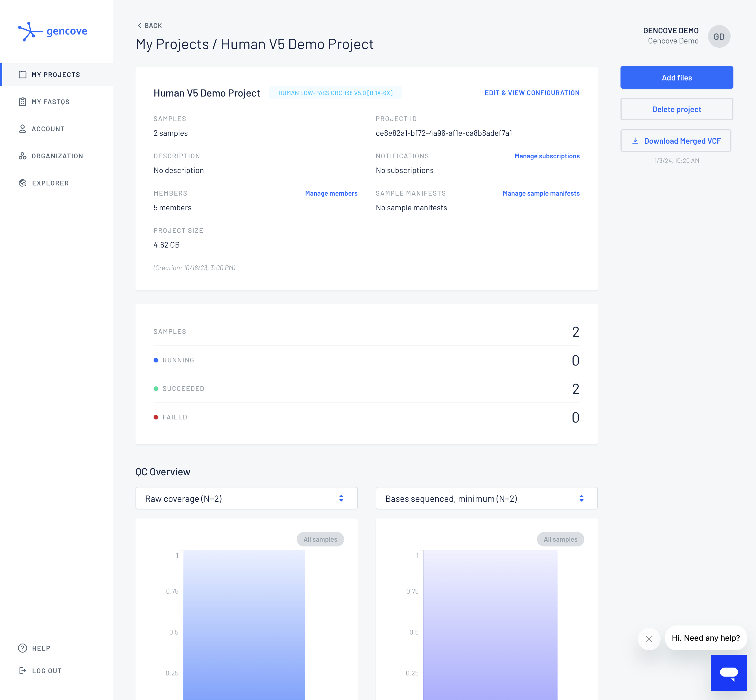The image size is (756, 700).
Task: Click 'No description' text
Action: (x=178, y=170)
